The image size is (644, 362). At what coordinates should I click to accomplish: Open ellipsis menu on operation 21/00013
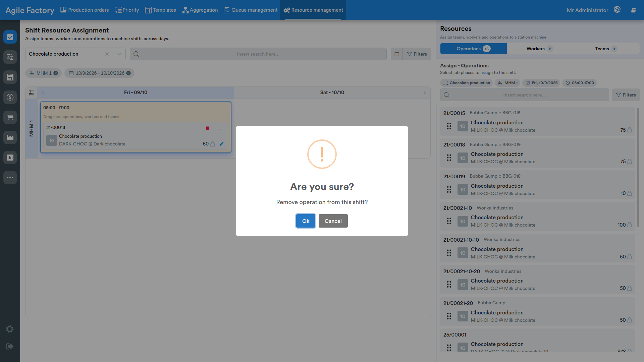[220, 128]
